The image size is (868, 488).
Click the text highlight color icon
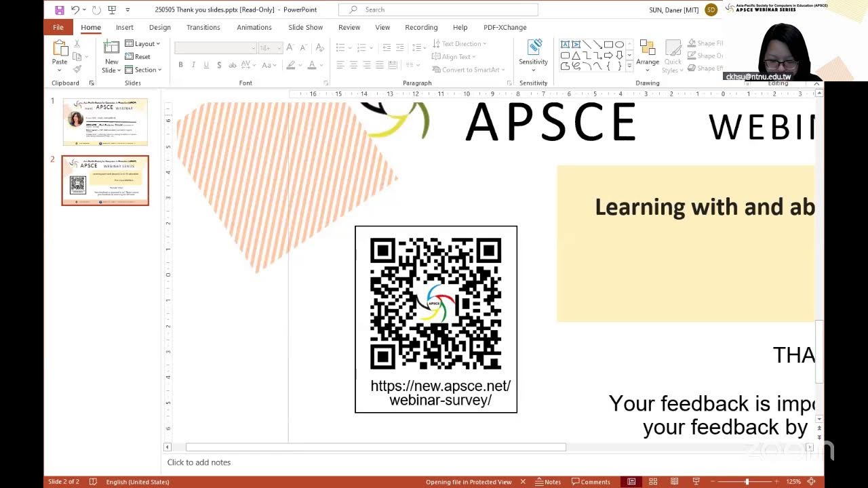coord(291,65)
